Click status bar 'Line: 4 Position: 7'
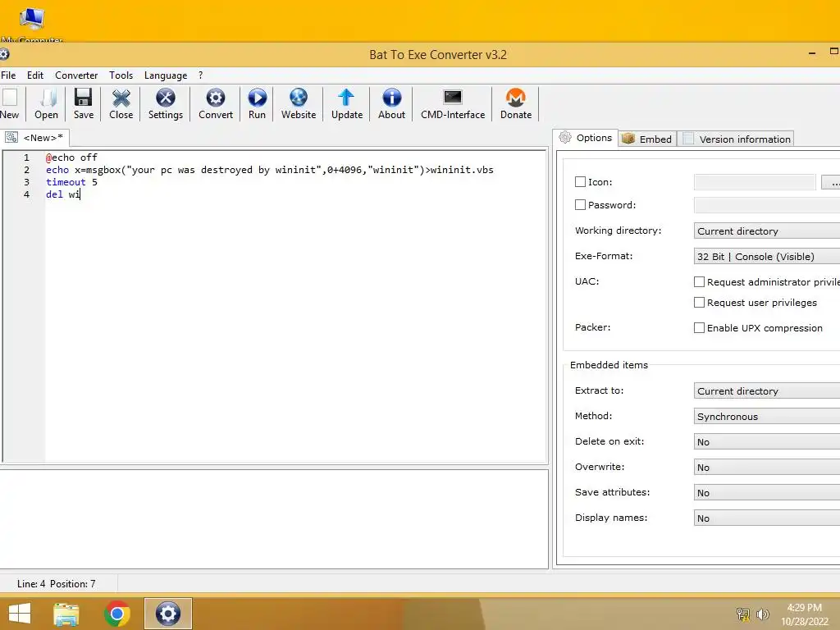Screen dimensions: 840x630 (x=57, y=584)
